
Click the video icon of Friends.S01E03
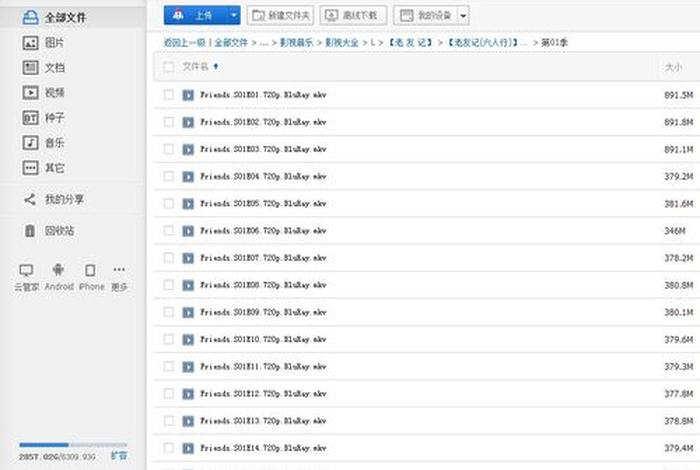point(188,150)
